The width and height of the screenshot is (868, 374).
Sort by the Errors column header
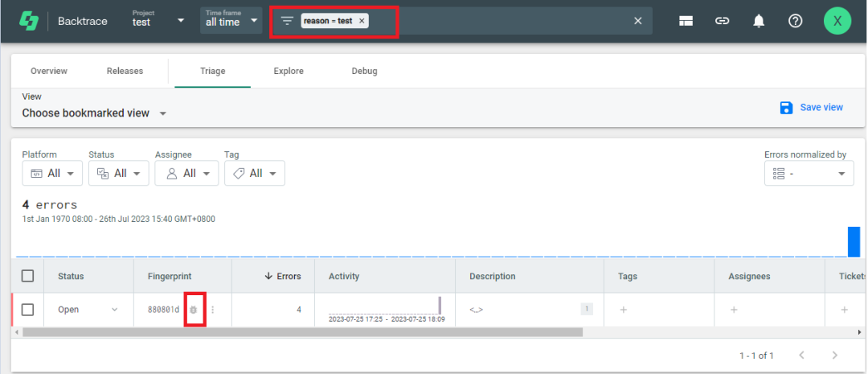(283, 276)
